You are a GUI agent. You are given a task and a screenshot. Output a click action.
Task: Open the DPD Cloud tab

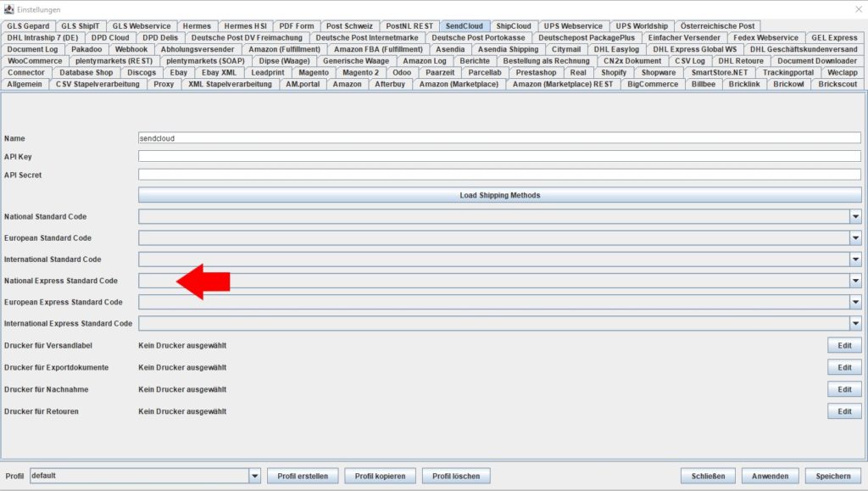pyautogui.click(x=110, y=37)
